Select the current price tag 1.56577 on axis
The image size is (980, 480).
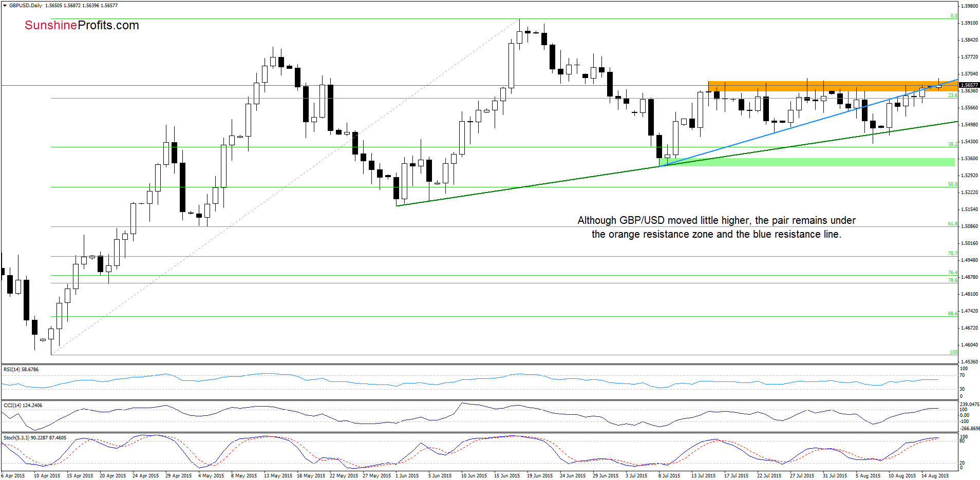pos(969,85)
